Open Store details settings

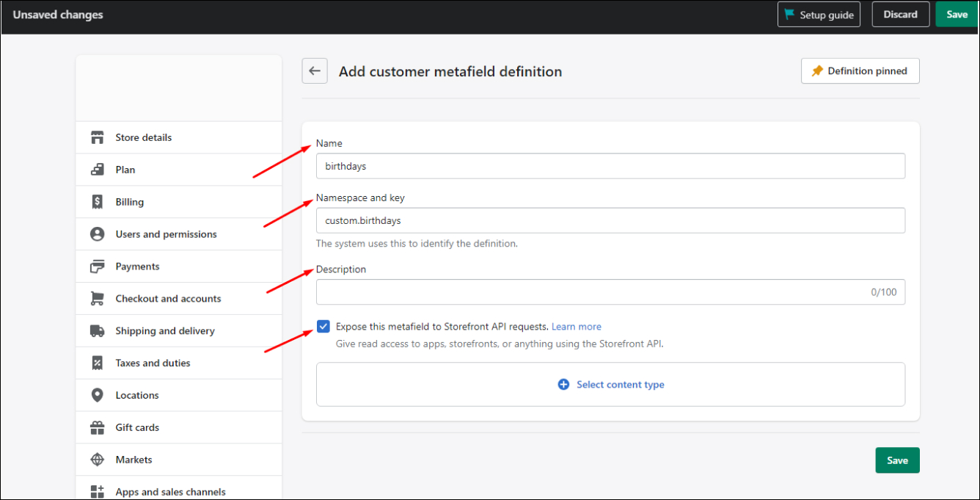[x=179, y=137]
